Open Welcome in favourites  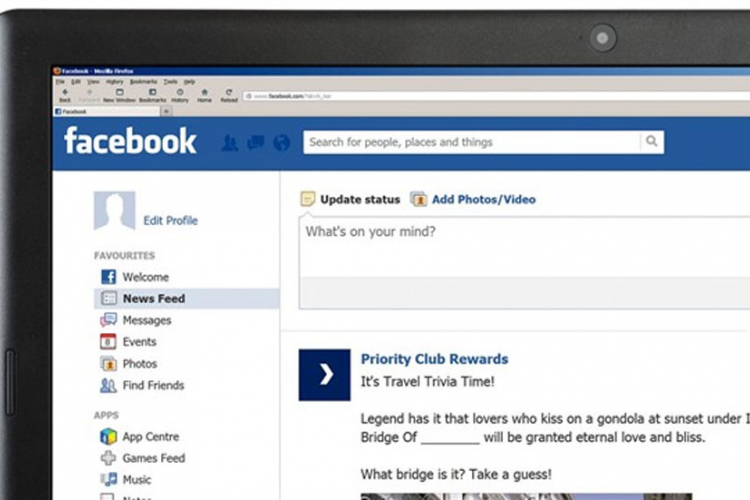coord(145,277)
